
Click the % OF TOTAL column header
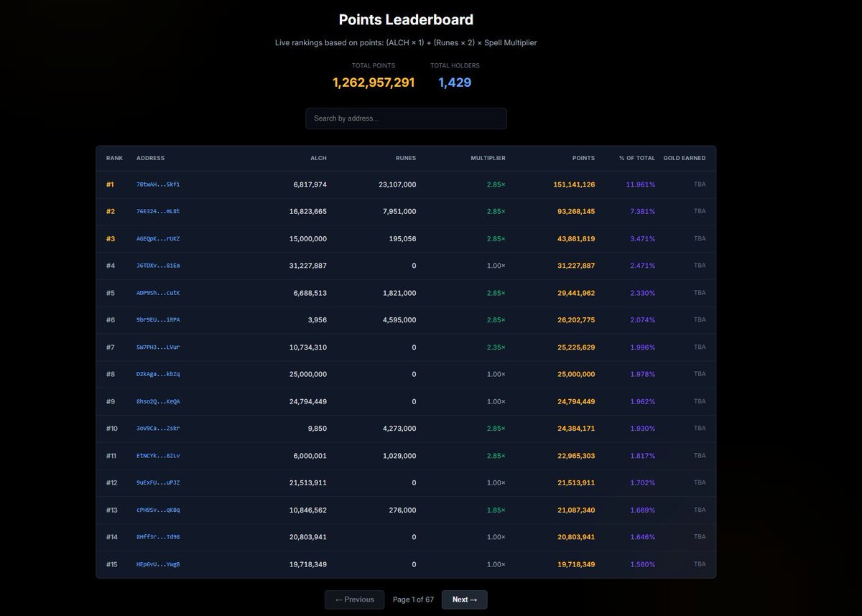click(x=637, y=158)
